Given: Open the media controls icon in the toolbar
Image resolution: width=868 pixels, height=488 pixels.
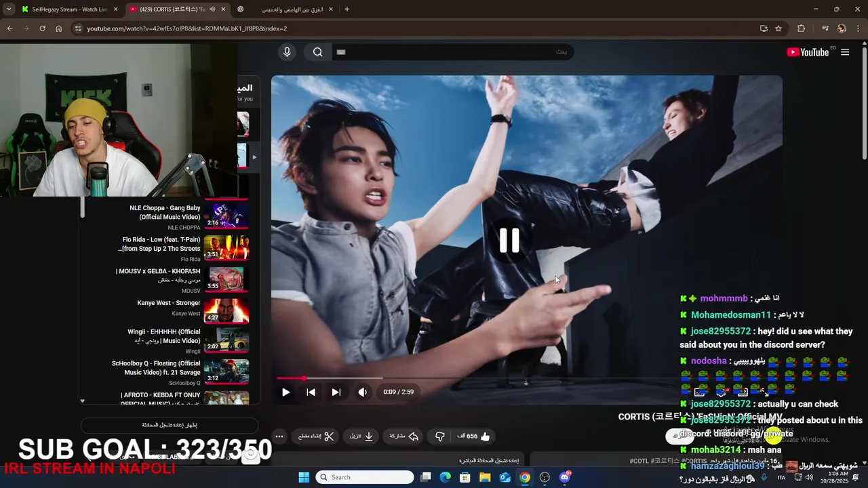Looking at the screenshot, I should tap(825, 28).
